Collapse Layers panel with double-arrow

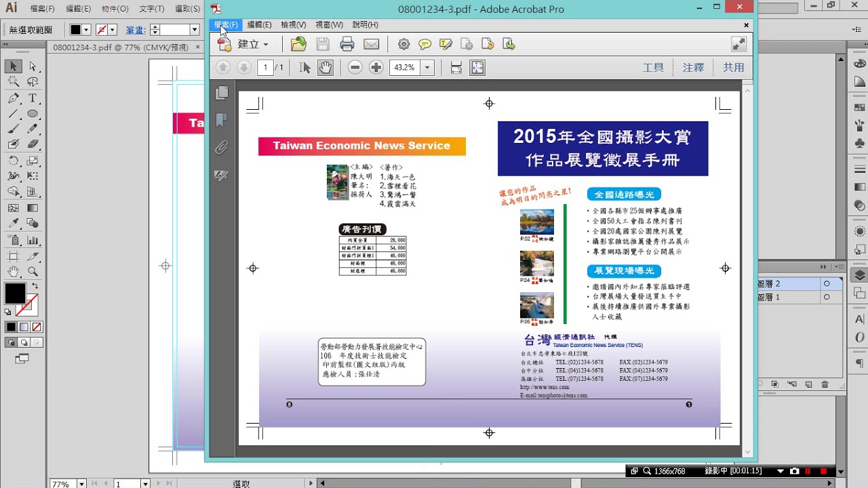click(824, 266)
